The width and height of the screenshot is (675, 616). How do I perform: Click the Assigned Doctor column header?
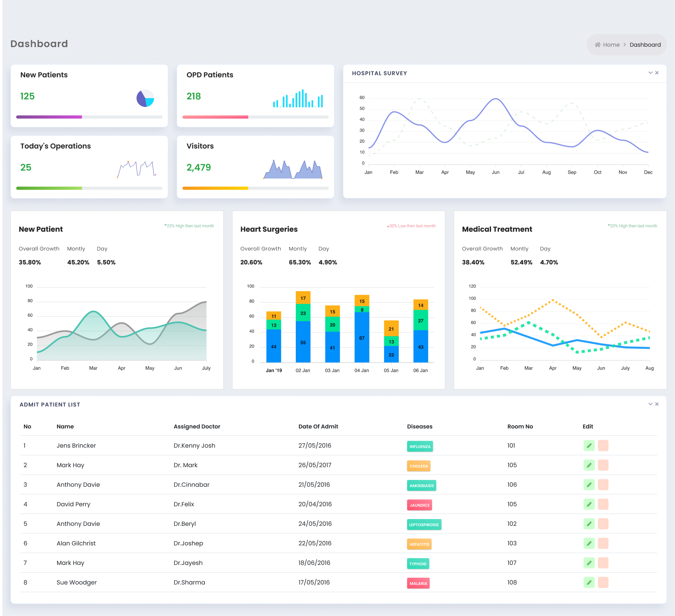197,426
